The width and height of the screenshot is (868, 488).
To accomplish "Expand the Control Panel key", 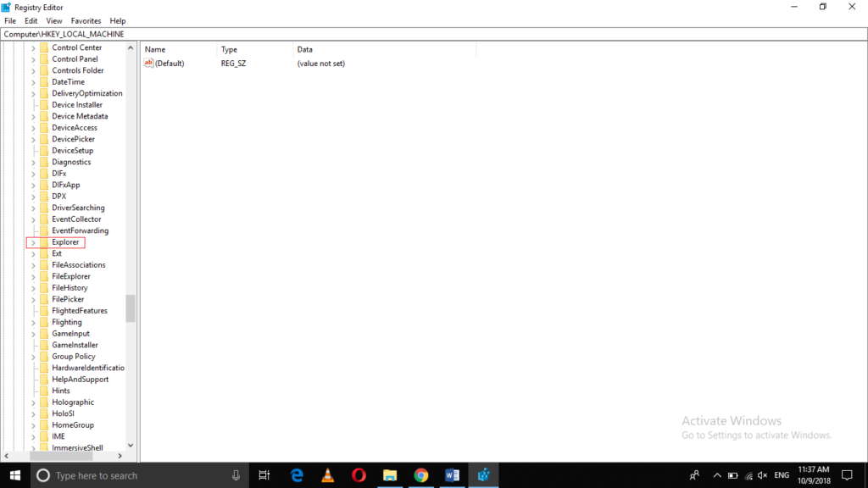I will (33, 59).
